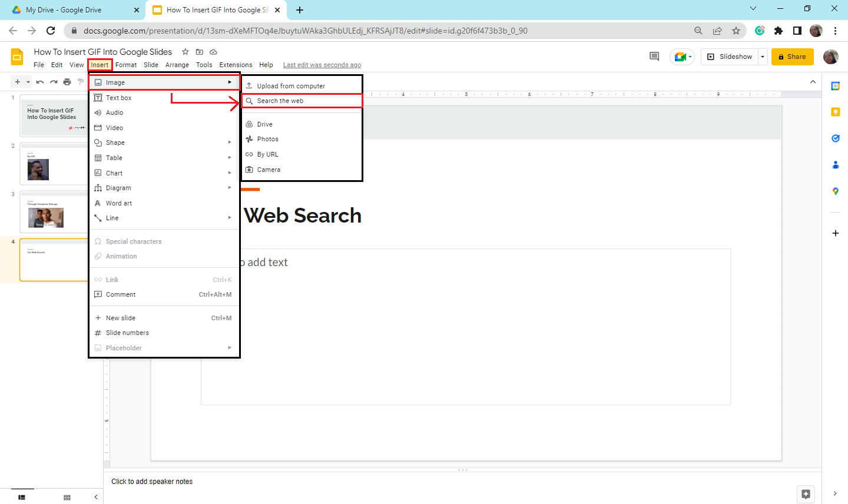This screenshot has height=504, width=848.
Task: Open a new browser tab
Action: (300, 10)
